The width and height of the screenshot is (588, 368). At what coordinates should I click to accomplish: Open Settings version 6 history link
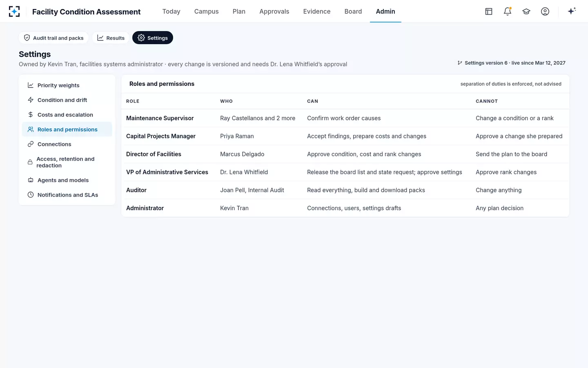[x=512, y=63]
